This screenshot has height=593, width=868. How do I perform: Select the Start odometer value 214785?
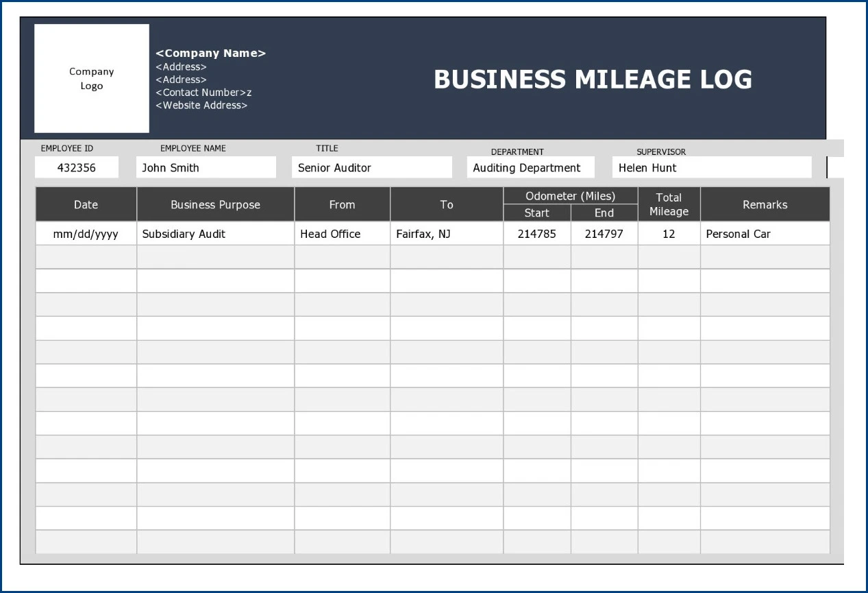point(538,234)
